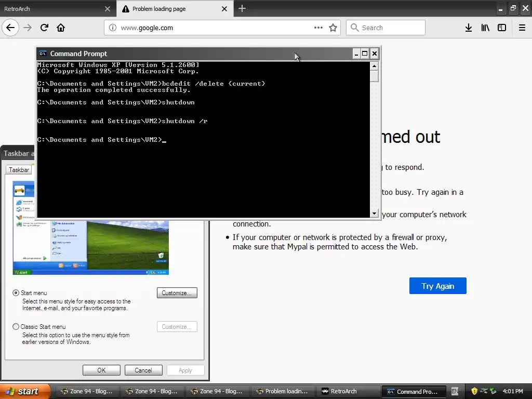
Task: Switch to Problem loading taskbar item
Action: (x=282, y=391)
